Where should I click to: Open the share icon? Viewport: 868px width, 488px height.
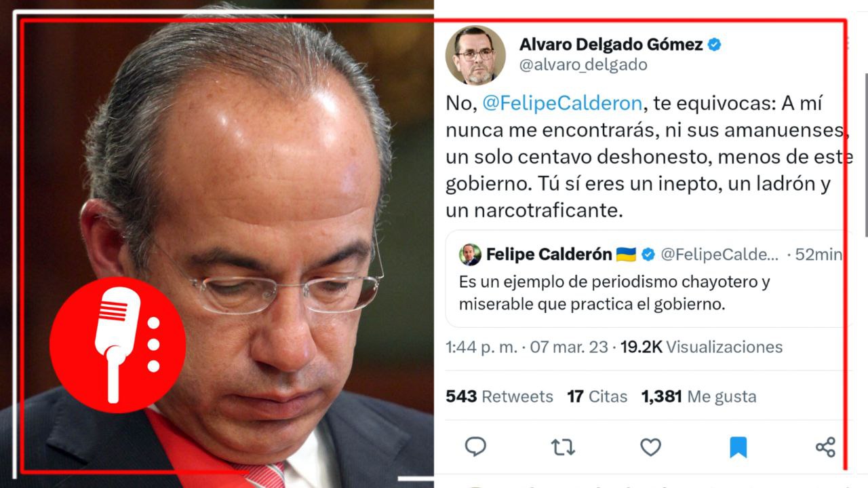[x=825, y=447]
